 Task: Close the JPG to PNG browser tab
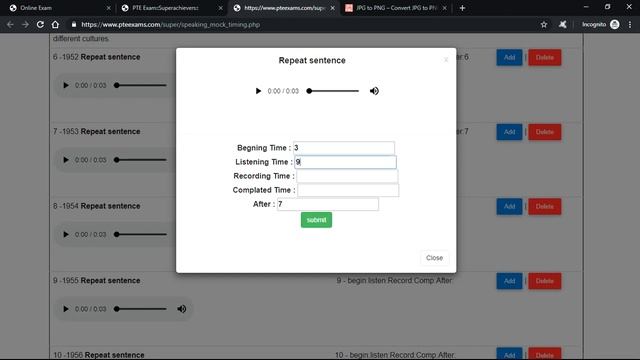pos(444,8)
